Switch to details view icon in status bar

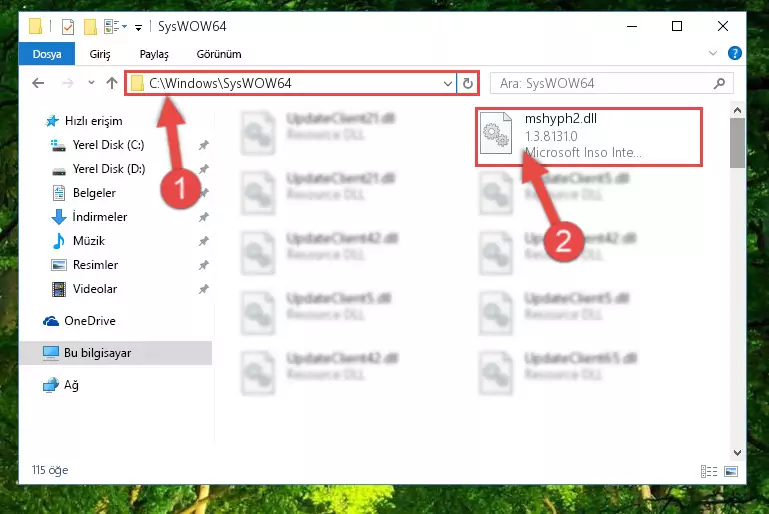709,471
